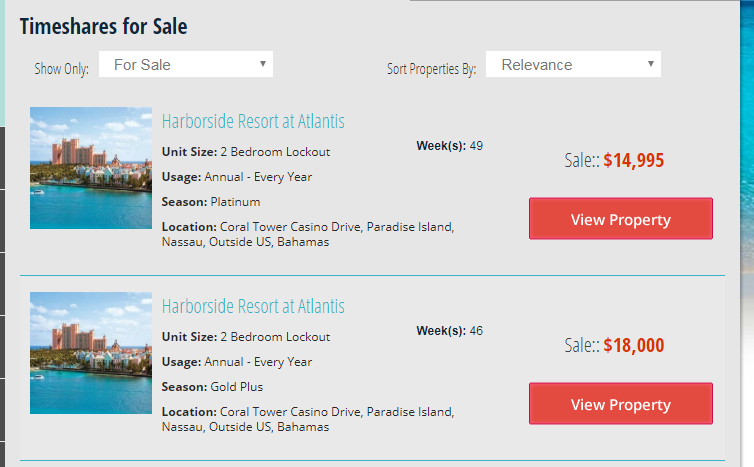Screen dimensions: 754x467
Task: Click the Timeshares for Sale heading
Action: [103, 26]
